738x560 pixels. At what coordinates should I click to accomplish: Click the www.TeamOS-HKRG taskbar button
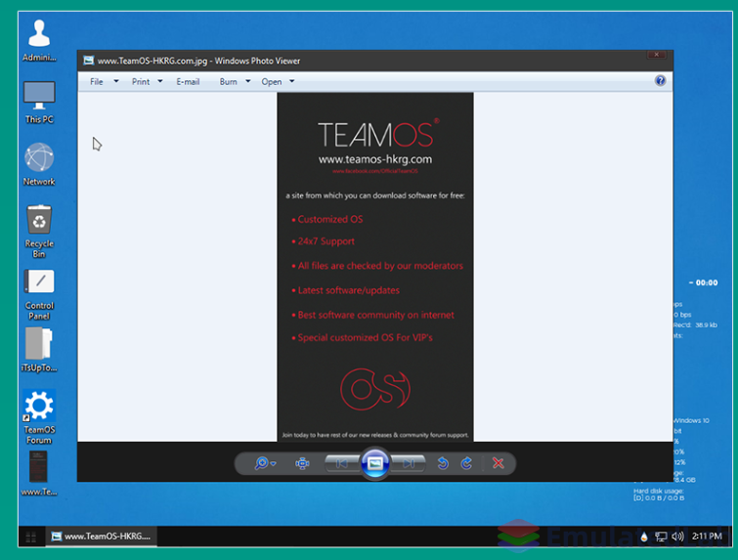pyautogui.click(x=102, y=537)
